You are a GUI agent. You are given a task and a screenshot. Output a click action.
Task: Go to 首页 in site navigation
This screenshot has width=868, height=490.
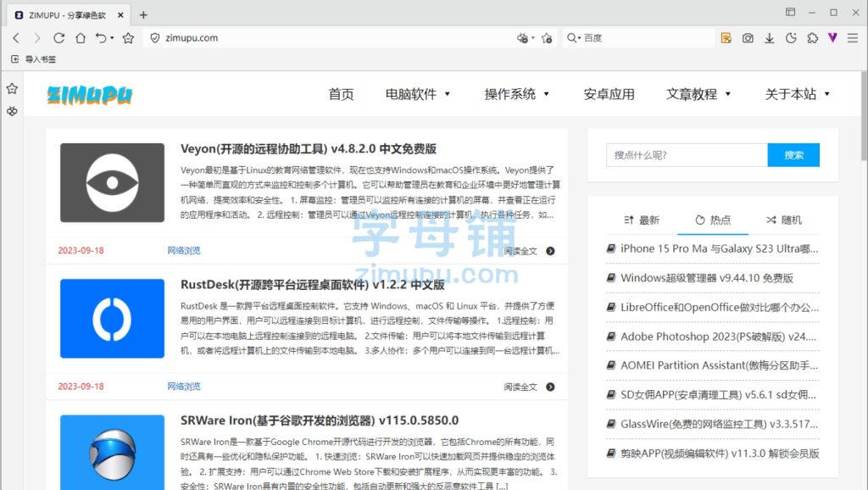pos(341,94)
